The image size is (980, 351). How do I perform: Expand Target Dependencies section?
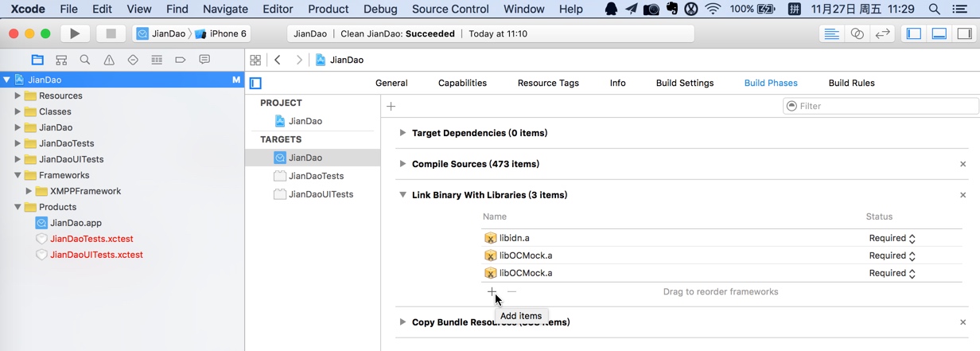[402, 133]
